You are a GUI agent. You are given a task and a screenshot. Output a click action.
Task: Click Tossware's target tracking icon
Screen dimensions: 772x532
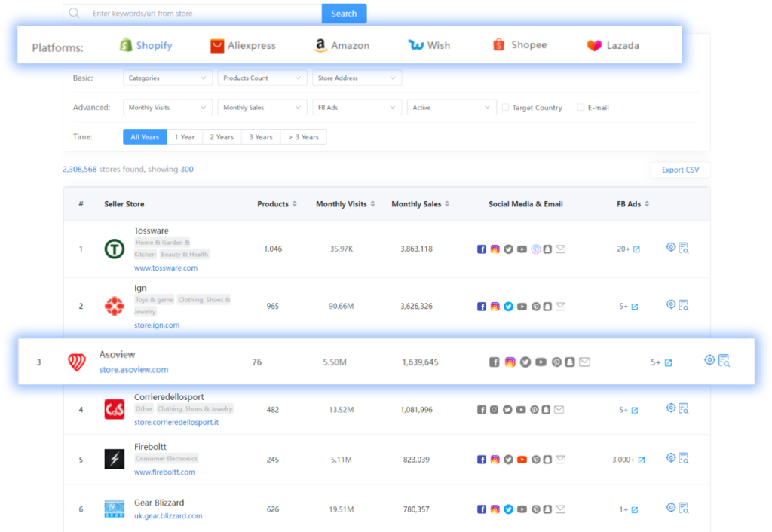pos(670,247)
